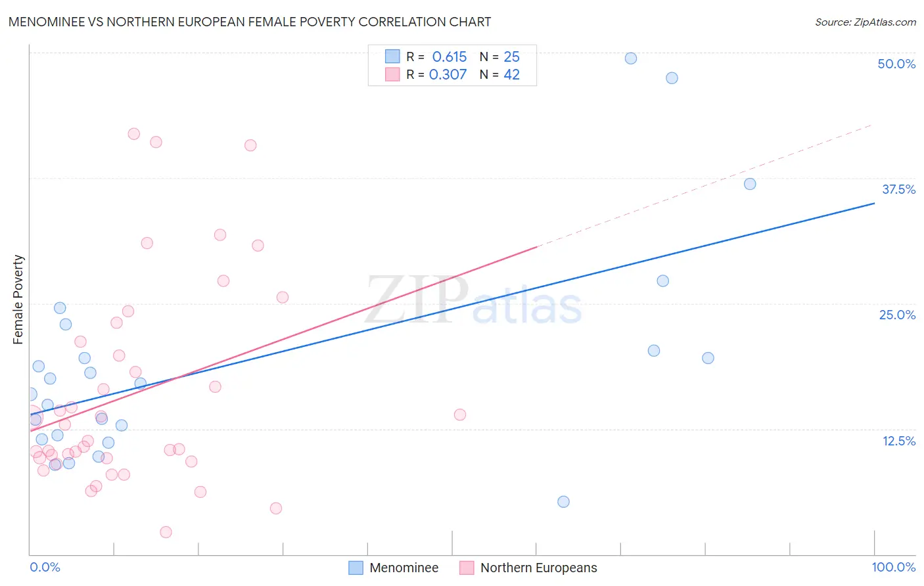Click the Menominee legend label

click(x=404, y=568)
